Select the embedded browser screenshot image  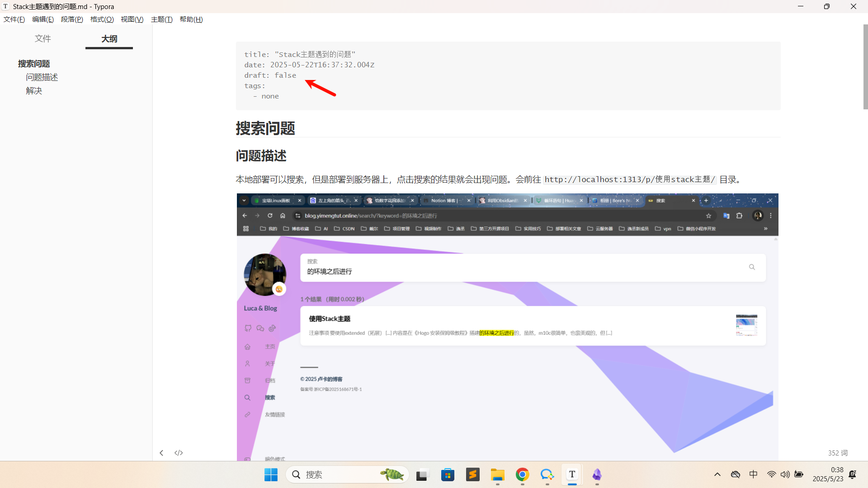pyautogui.click(x=508, y=327)
